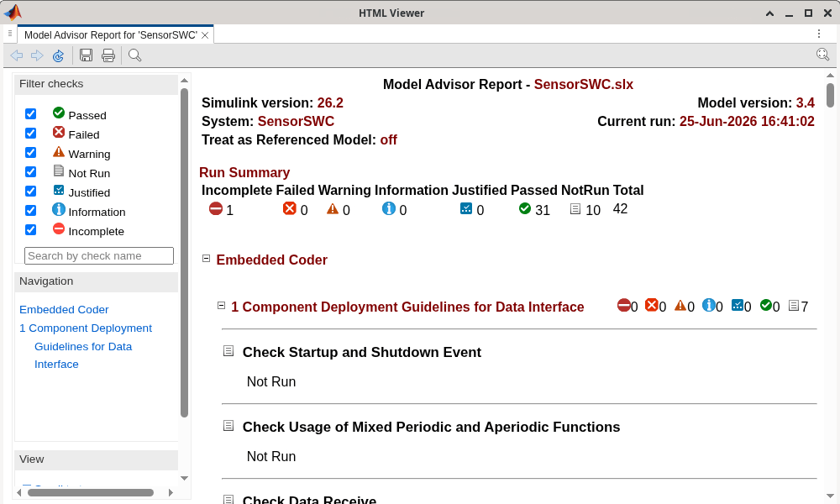
Task: Open find with the magnifier toolbar icon
Action: (135, 55)
